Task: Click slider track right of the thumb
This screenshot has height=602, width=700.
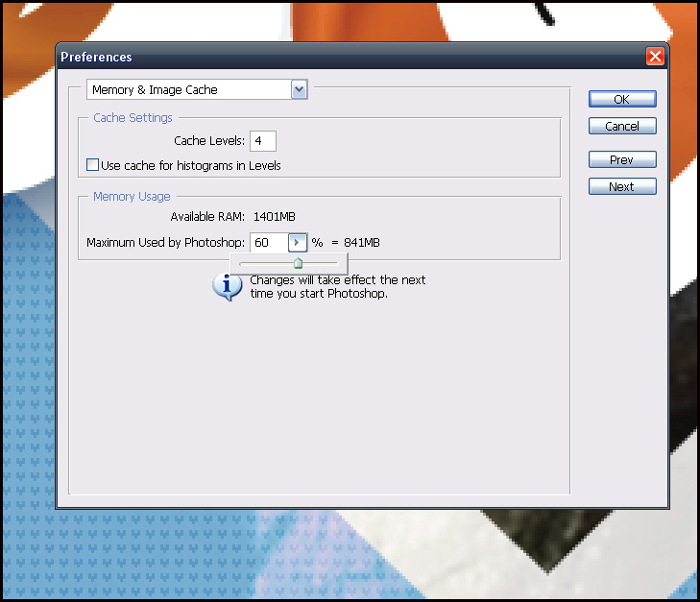Action: pos(322,262)
